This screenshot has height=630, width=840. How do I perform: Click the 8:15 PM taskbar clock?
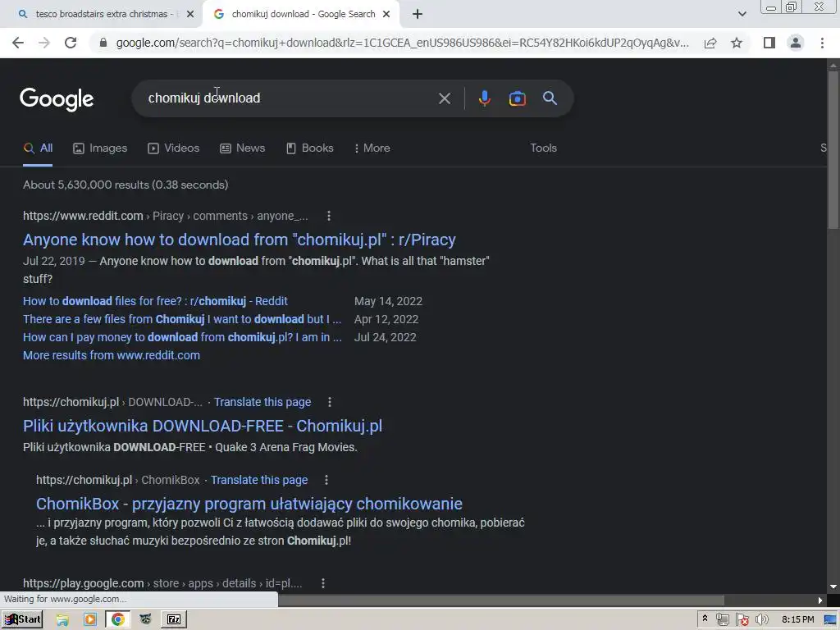point(797,620)
